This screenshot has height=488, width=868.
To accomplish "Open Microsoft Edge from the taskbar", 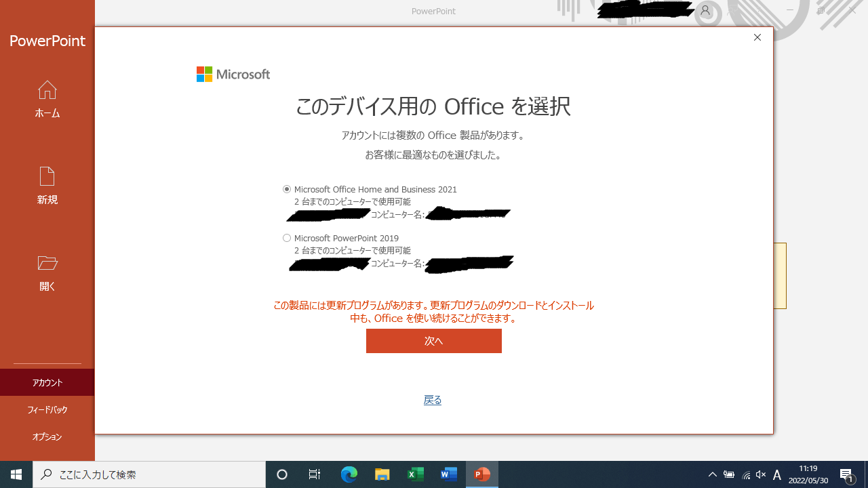I will tap(349, 474).
